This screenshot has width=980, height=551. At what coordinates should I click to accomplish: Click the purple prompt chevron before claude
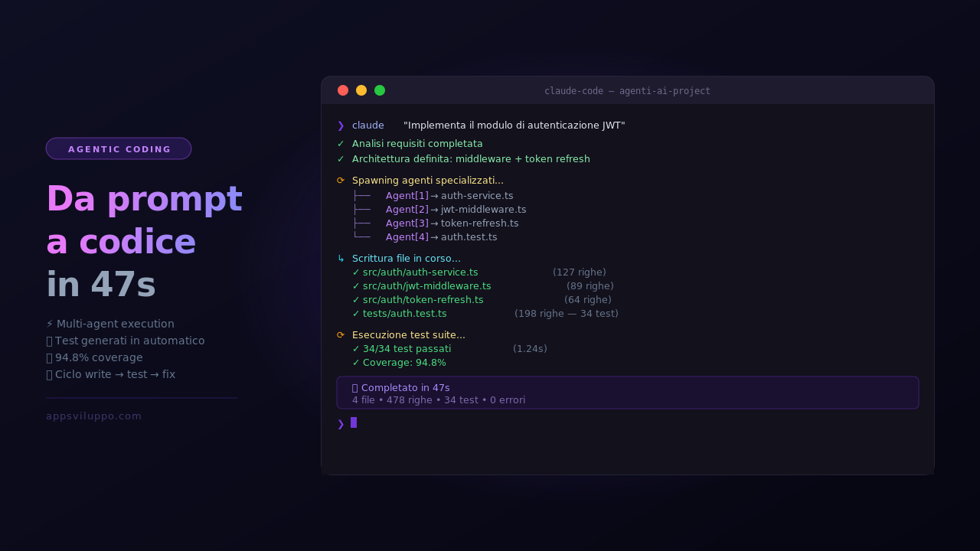coord(341,126)
